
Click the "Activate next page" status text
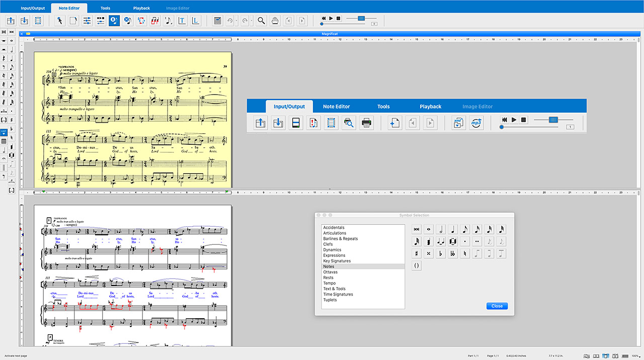coord(16,356)
